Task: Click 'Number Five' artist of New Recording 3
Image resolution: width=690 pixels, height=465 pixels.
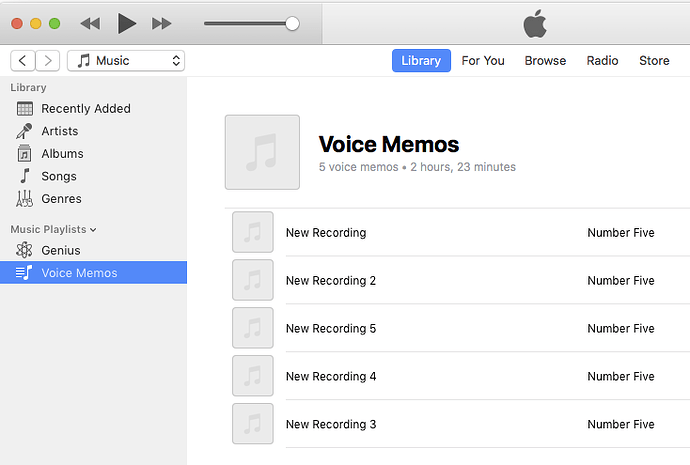Action: coord(621,424)
